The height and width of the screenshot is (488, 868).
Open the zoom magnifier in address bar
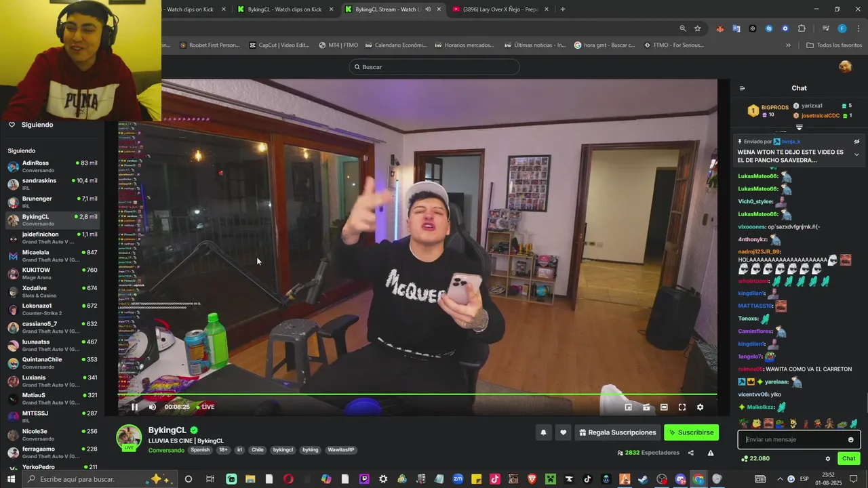(683, 28)
